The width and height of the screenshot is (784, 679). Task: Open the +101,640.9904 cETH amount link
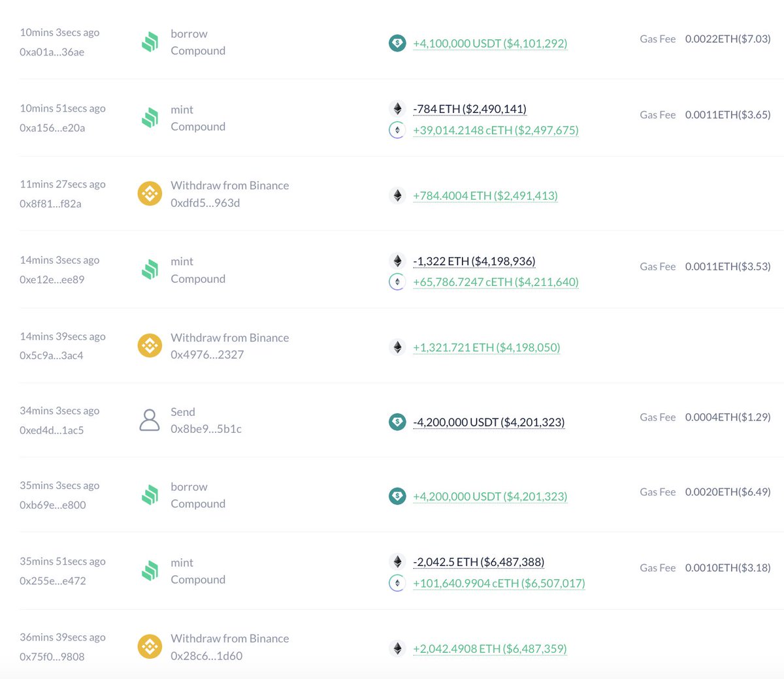point(499,583)
